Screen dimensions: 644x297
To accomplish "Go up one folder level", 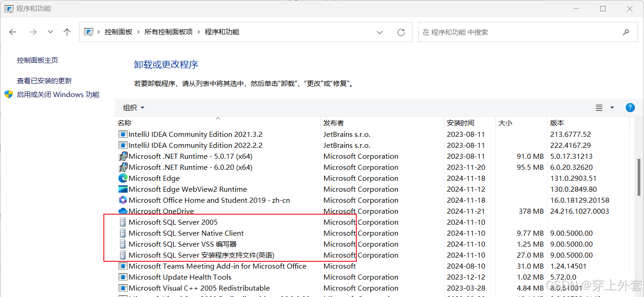I will pos(67,32).
